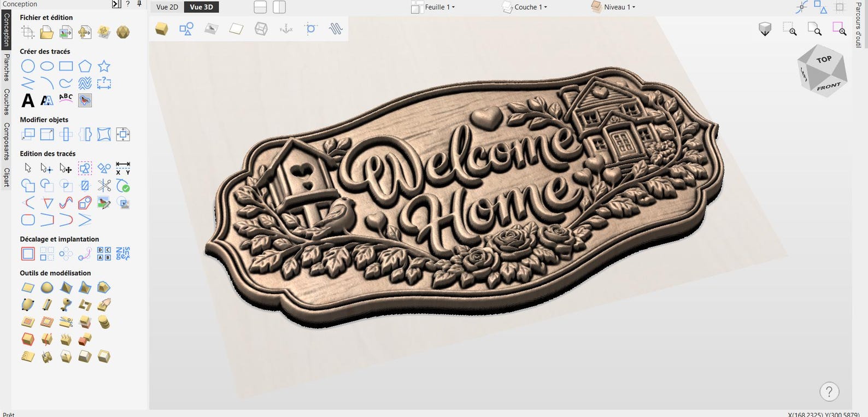This screenshot has height=417, width=868.
Task: Toggle the vector shapes display in 3D view
Action: [x=186, y=28]
